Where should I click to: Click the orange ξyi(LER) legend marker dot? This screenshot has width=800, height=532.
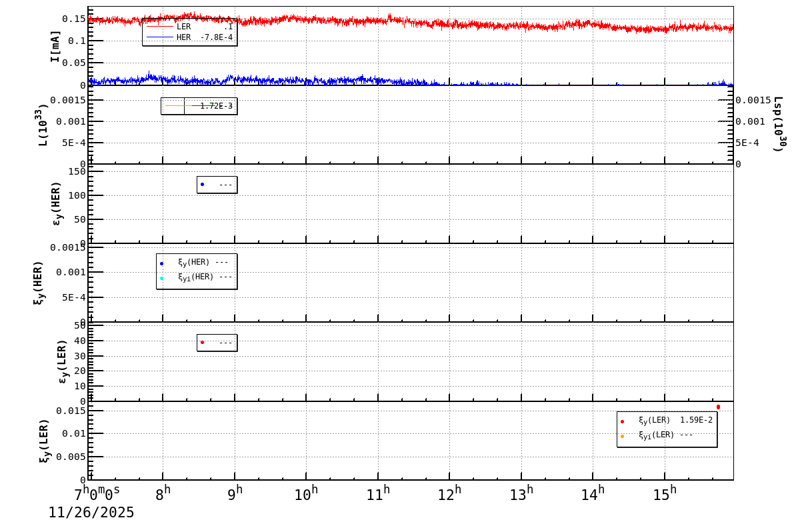(622, 437)
